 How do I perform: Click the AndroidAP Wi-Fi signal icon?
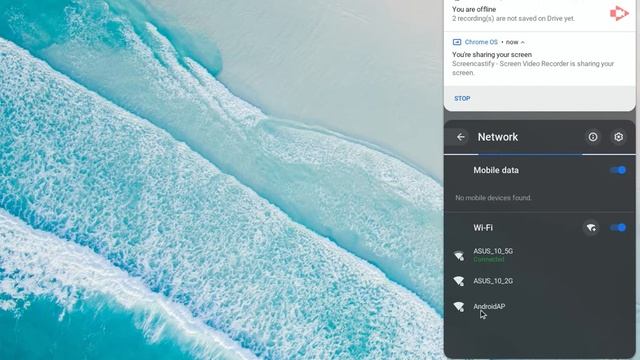pos(459,307)
